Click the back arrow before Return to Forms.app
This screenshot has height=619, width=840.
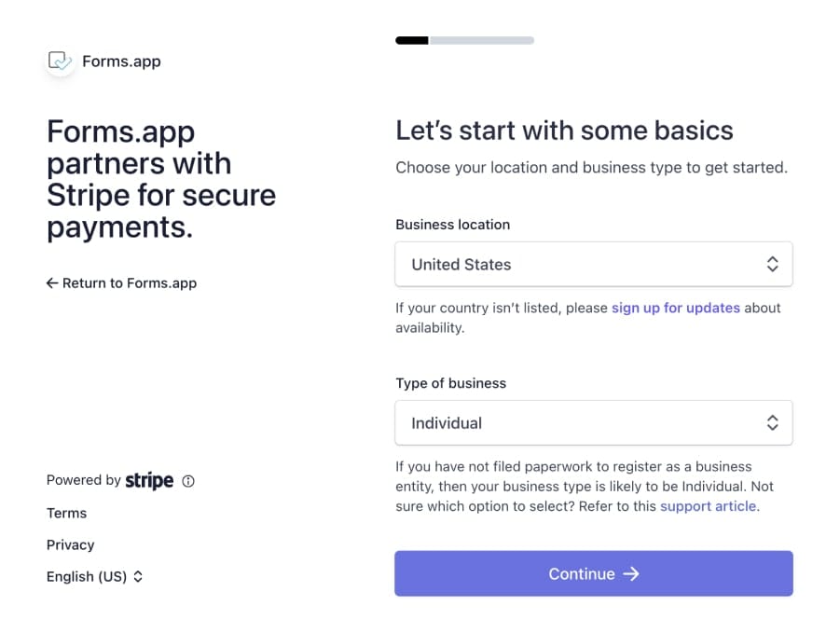(52, 283)
